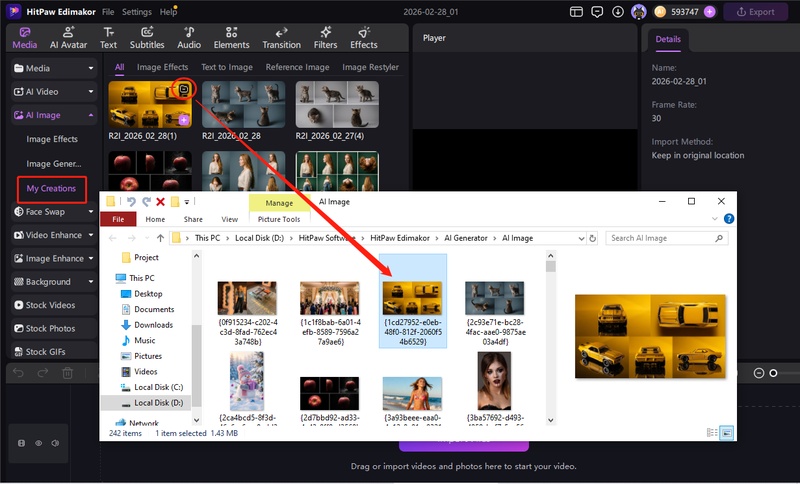
Task: Add credits with the purple plus button
Action: coord(709,12)
